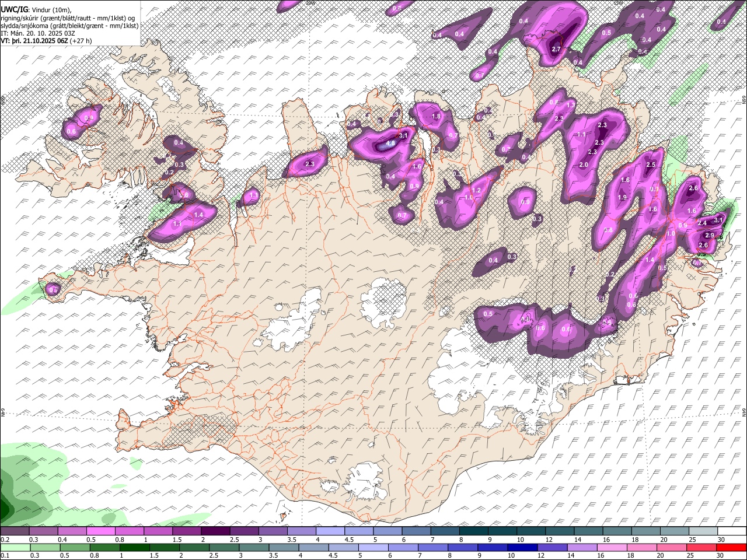
Task: Select the red lower-scale swatch above 30
Action: click(x=731, y=547)
